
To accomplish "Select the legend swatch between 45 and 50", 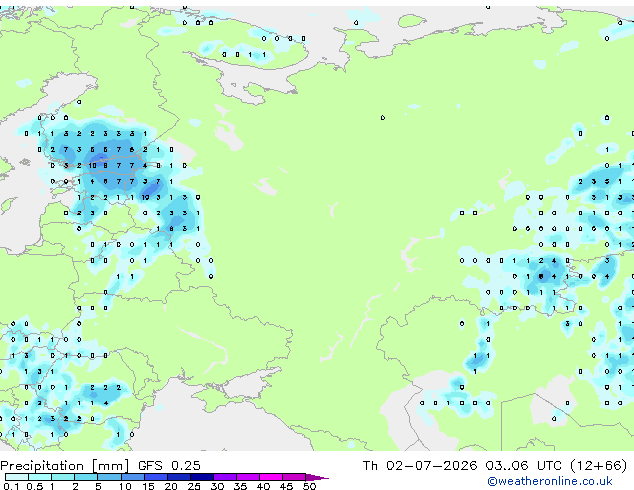I will point(294,477).
